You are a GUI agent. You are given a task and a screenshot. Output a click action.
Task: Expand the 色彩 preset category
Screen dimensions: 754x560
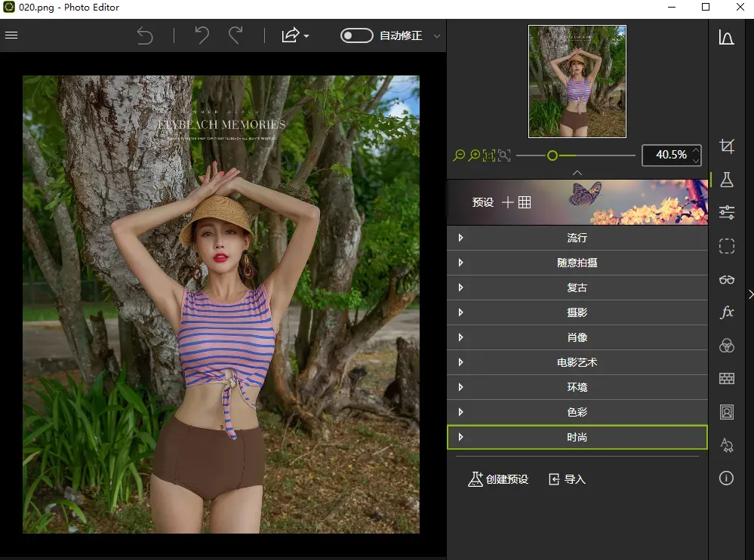click(x=577, y=412)
